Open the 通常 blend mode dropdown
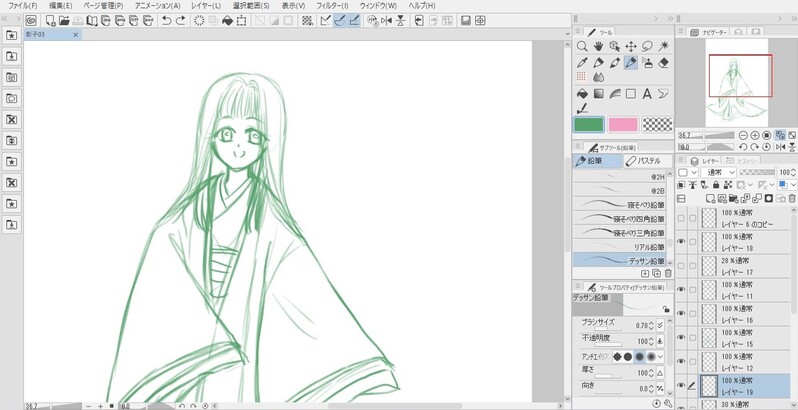The width and height of the screenshot is (798, 410). 720,172
